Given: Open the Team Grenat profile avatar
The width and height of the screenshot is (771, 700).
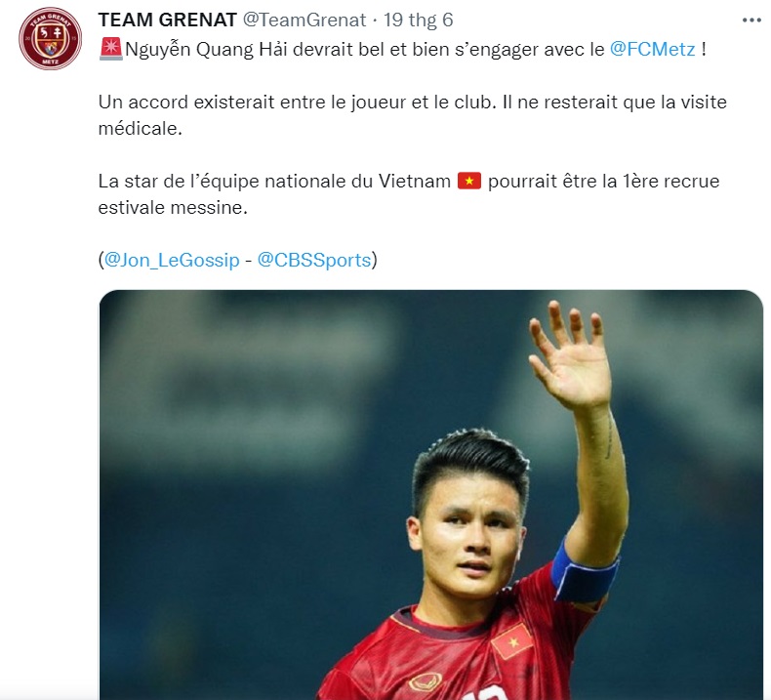Looking at the screenshot, I should (x=50, y=38).
